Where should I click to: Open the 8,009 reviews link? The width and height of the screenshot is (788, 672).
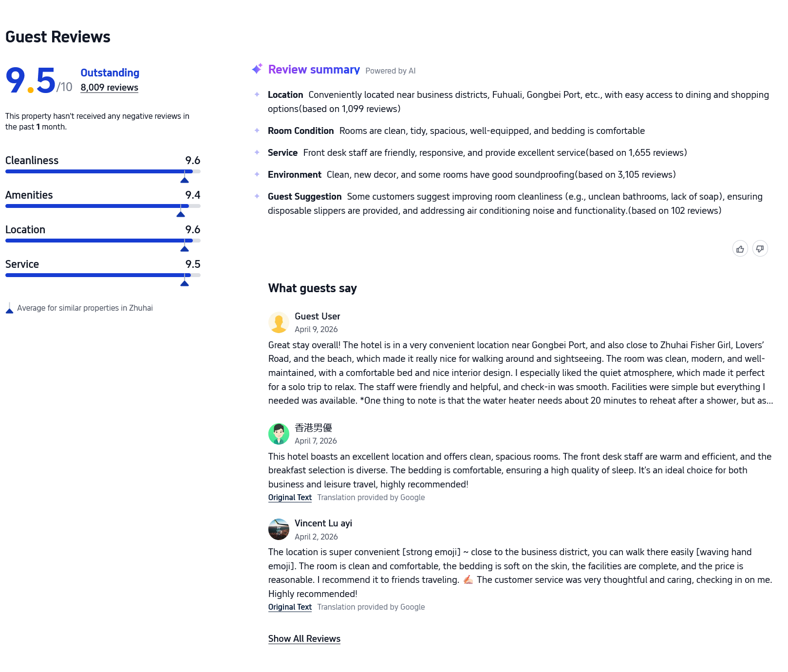109,88
